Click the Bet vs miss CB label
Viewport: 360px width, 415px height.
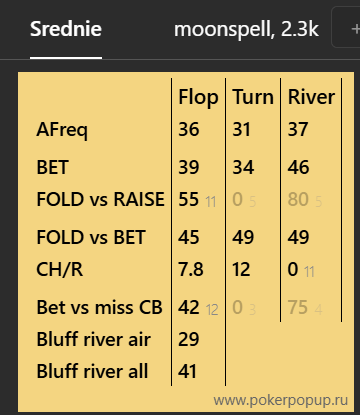click(x=99, y=307)
